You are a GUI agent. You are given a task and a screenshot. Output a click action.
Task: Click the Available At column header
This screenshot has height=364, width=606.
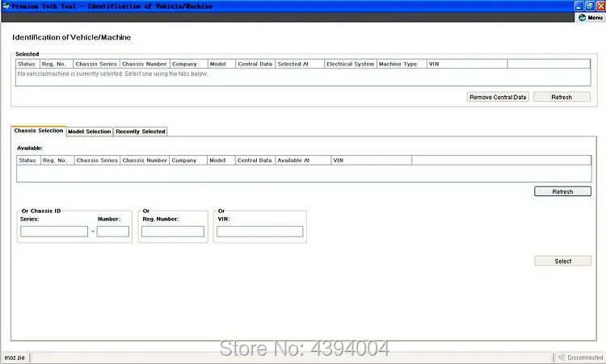pyautogui.click(x=303, y=160)
